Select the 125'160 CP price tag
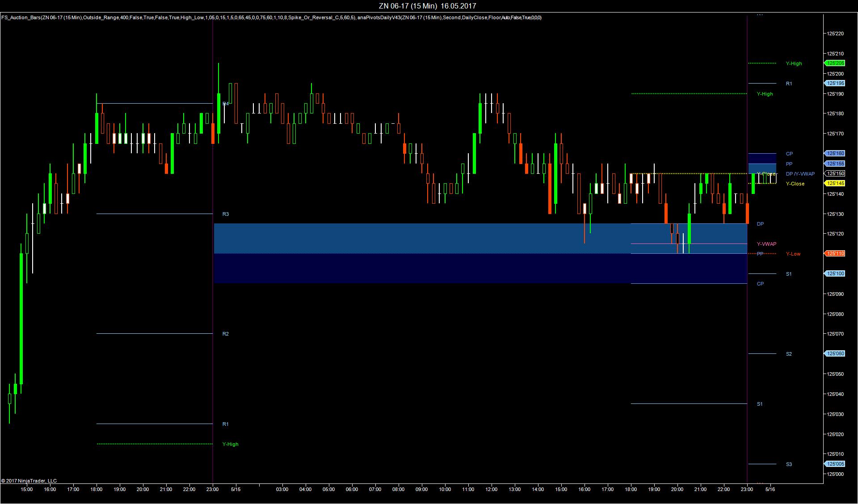Viewport: 858px width, 504px height. coord(835,154)
